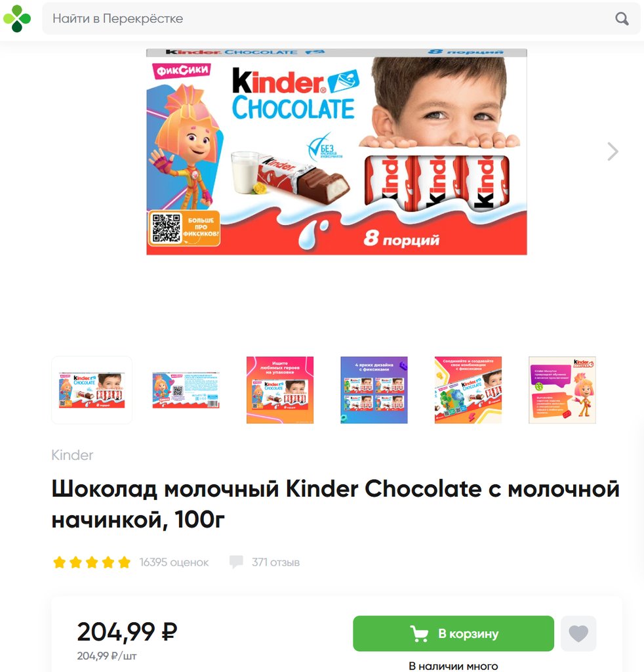Click the speech bubble reviews icon

pyautogui.click(x=236, y=562)
